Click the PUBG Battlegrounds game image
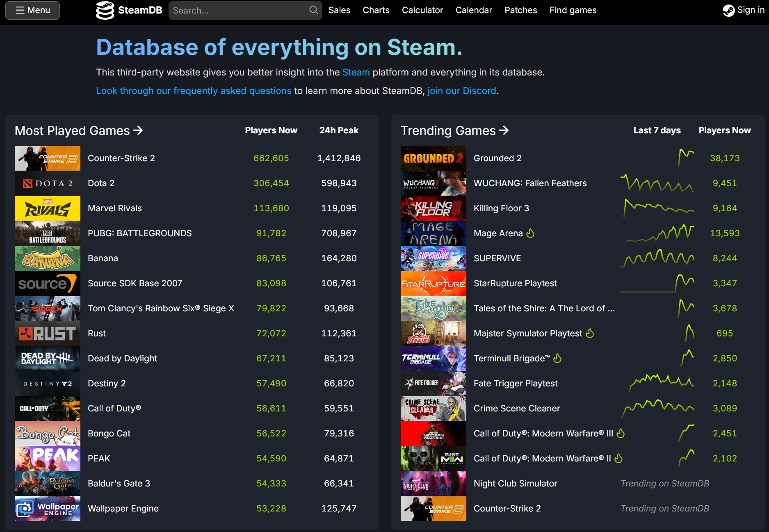This screenshot has height=532, width=769. [x=48, y=233]
